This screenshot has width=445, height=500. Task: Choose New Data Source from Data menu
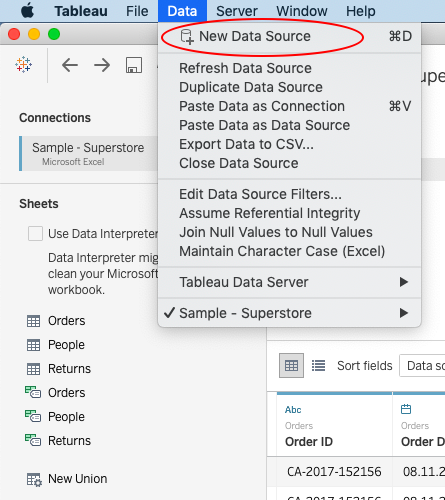pyautogui.click(x=255, y=36)
